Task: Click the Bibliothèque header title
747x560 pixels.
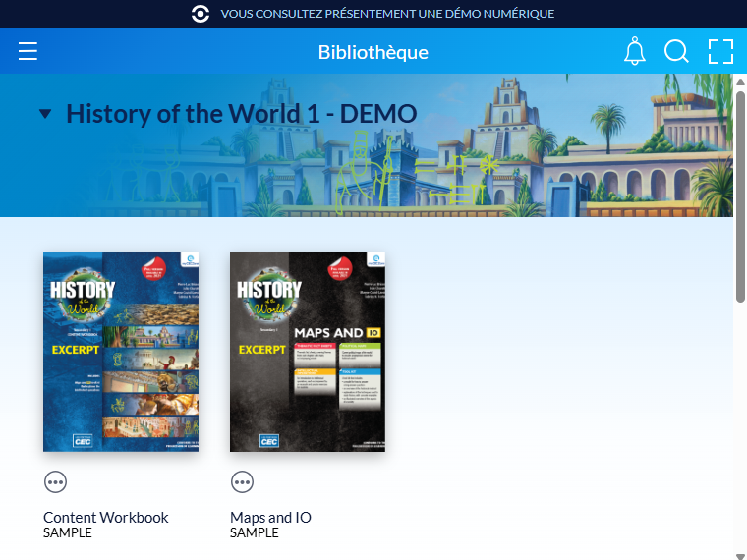Action: (x=373, y=52)
